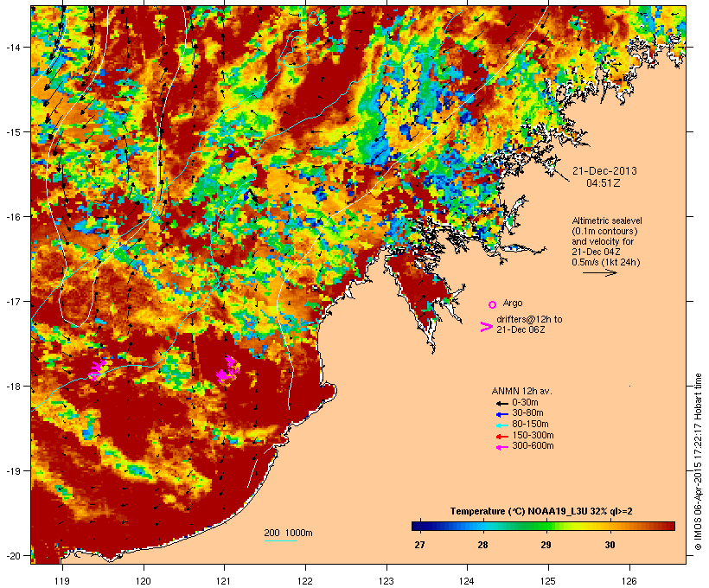Click the 200 1000m depth label

click(288, 533)
